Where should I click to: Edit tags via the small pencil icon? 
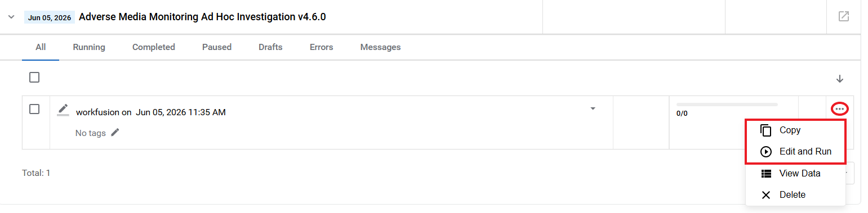pyautogui.click(x=115, y=133)
